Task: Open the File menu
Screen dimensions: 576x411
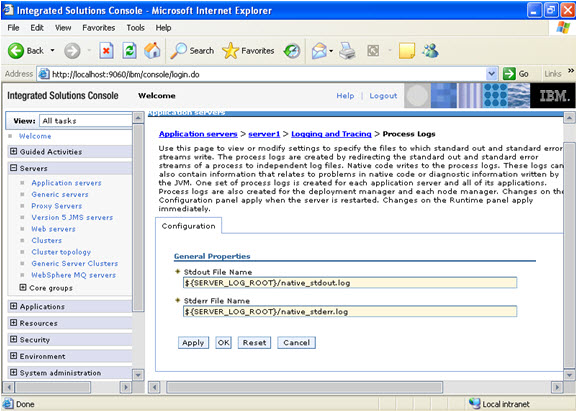Action: tap(13, 28)
